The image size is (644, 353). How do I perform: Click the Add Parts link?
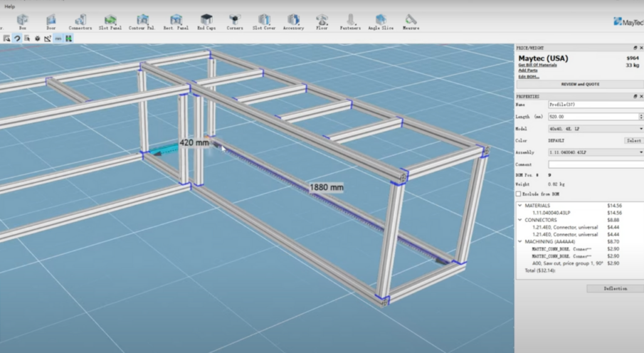click(x=528, y=70)
